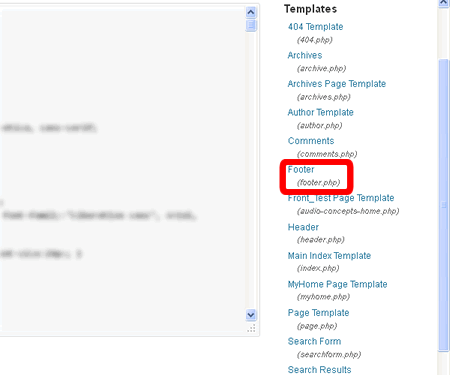Open the Comments template link
The width and height of the screenshot is (450, 375).
click(311, 141)
